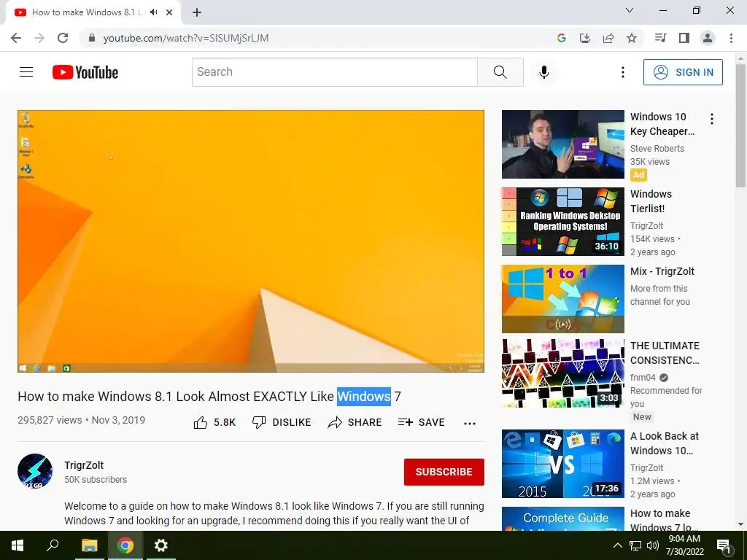Click the Steve Roberts channel name
This screenshot has width=747, height=560.
(x=657, y=149)
